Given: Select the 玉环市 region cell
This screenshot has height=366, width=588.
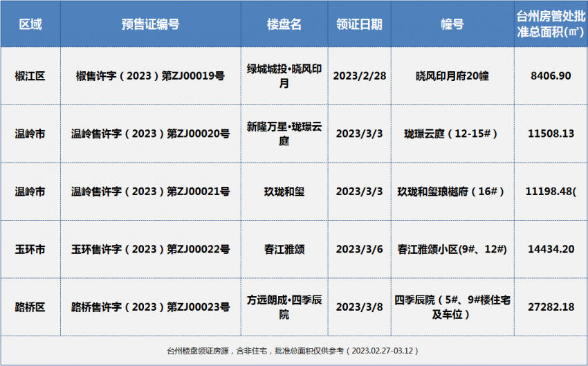Looking at the screenshot, I should point(30,249).
